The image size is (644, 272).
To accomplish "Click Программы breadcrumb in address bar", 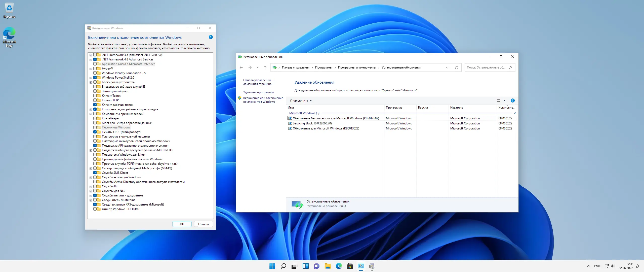I will (x=324, y=67).
